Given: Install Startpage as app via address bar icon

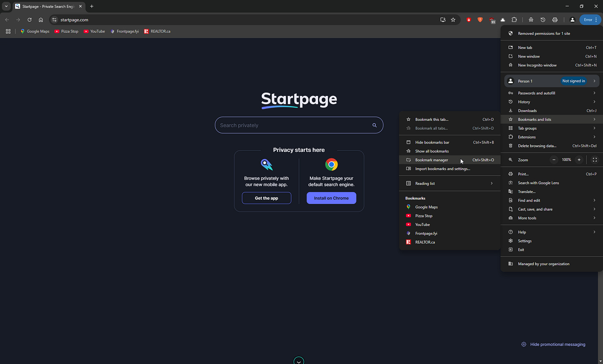Looking at the screenshot, I should click(x=443, y=19).
